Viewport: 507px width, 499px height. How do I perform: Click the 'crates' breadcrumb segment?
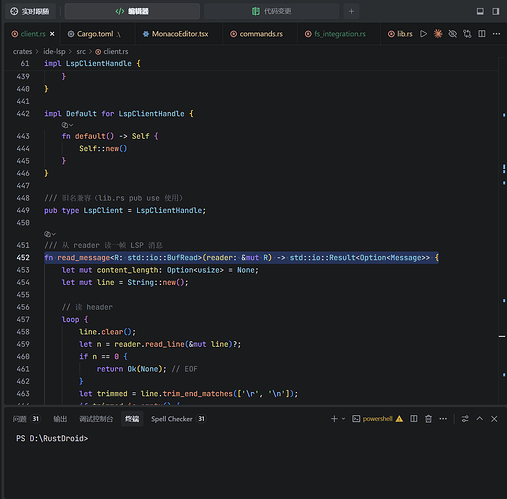coord(22,51)
